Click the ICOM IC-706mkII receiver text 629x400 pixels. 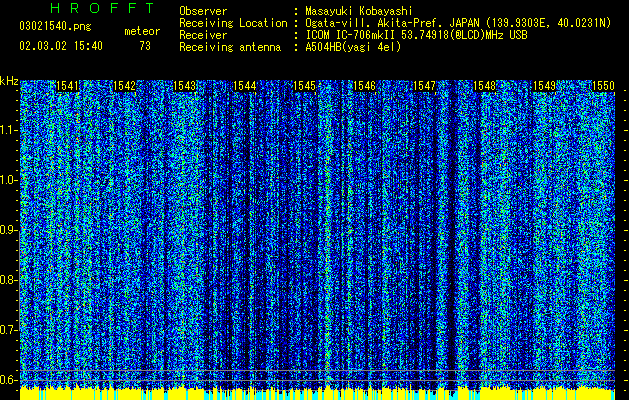(416, 35)
